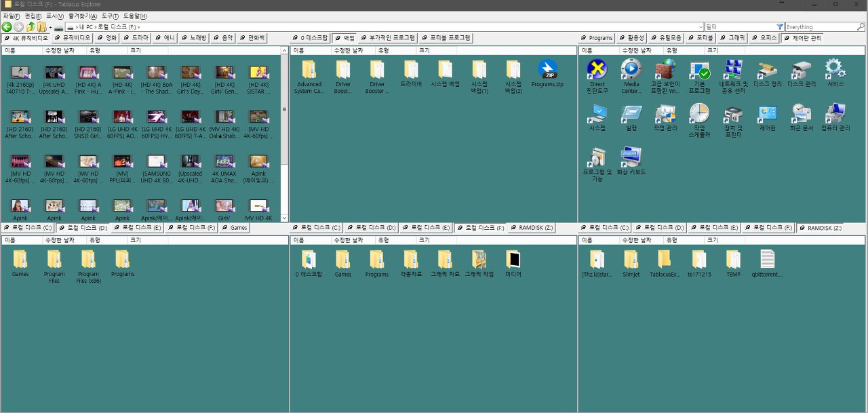Select the Slimjet folder icon
The width and height of the screenshot is (868, 413).
631,259
